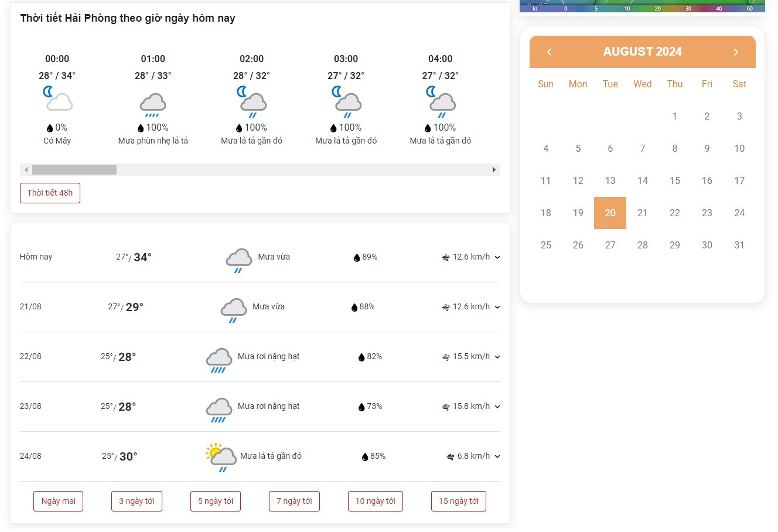Click the raindrop icon under 00:00 forecast

[x=50, y=128]
